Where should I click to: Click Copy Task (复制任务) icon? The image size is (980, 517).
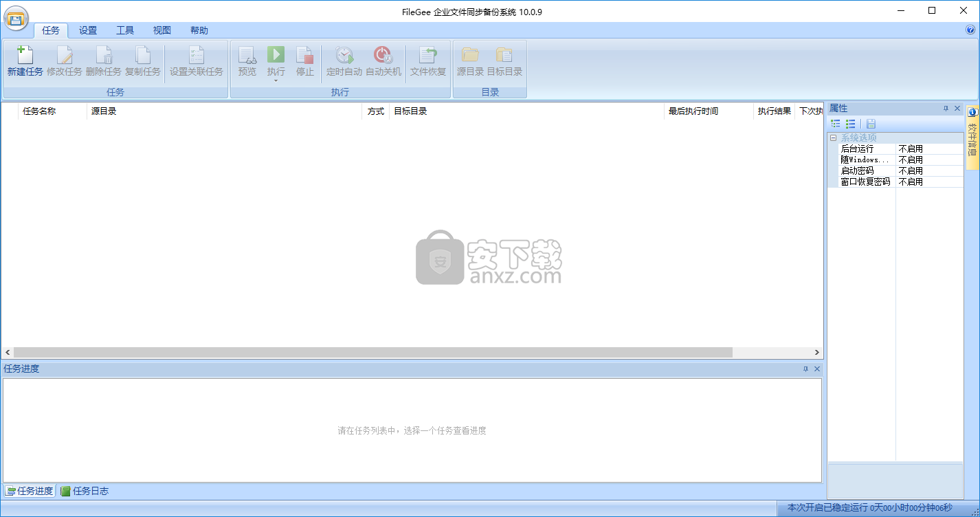(x=143, y=55)
